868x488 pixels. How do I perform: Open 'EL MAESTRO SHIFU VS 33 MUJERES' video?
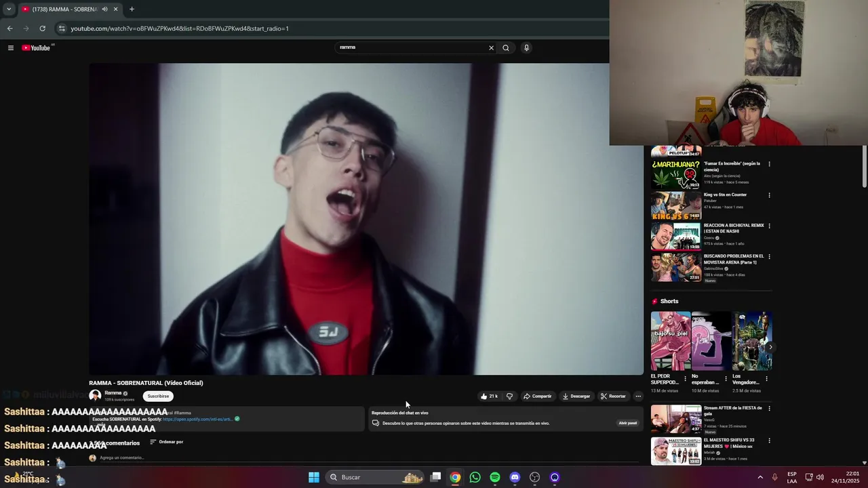730,443
